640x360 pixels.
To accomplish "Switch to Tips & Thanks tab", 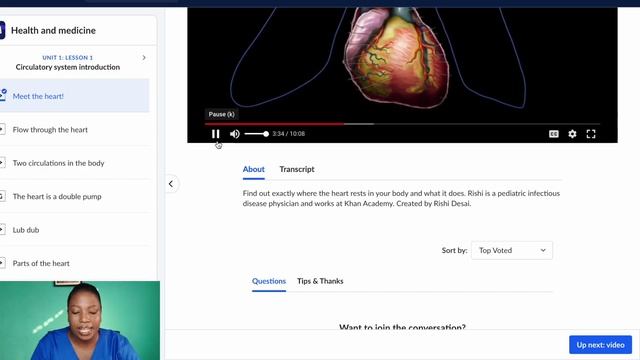I will click(x=320, y=281).
